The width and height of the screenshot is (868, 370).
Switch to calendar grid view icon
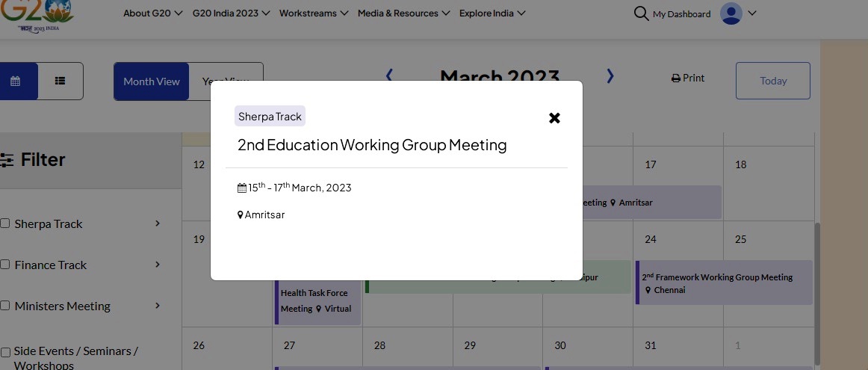point(16,81)
